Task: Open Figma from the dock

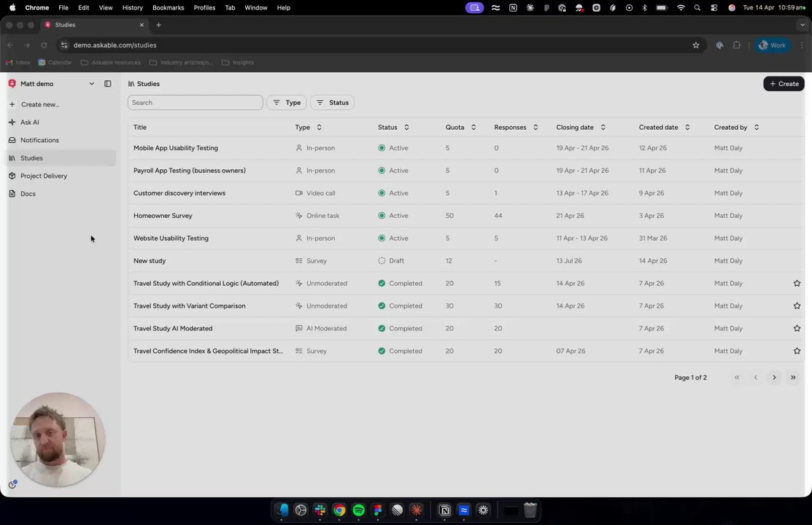Action: click(377, 510)
